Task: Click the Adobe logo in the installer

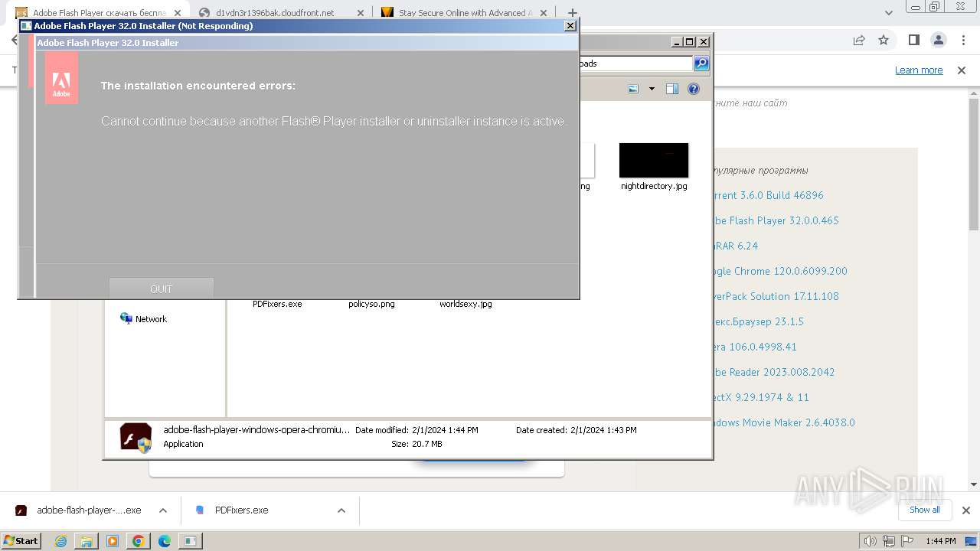Action: 61,78
